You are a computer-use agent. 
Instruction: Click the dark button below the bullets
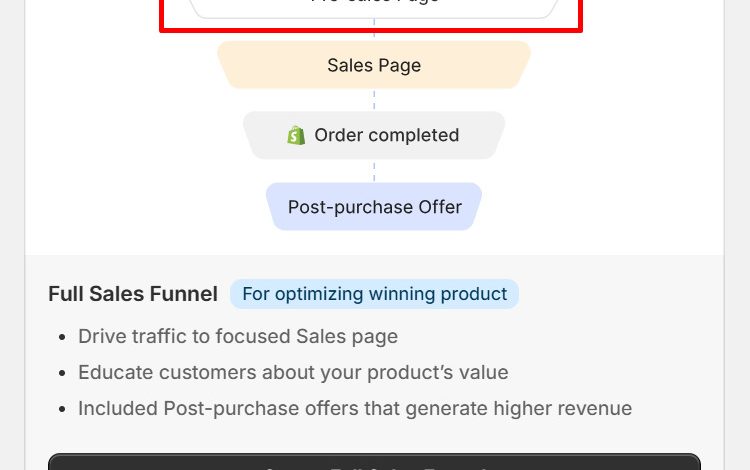coord(375,462)
